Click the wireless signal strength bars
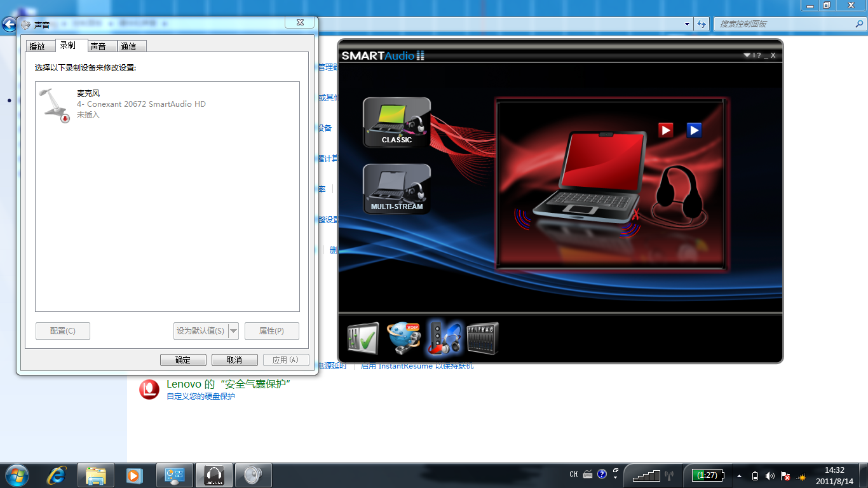Screen dimensions: 868x488 tap(647, 475)
